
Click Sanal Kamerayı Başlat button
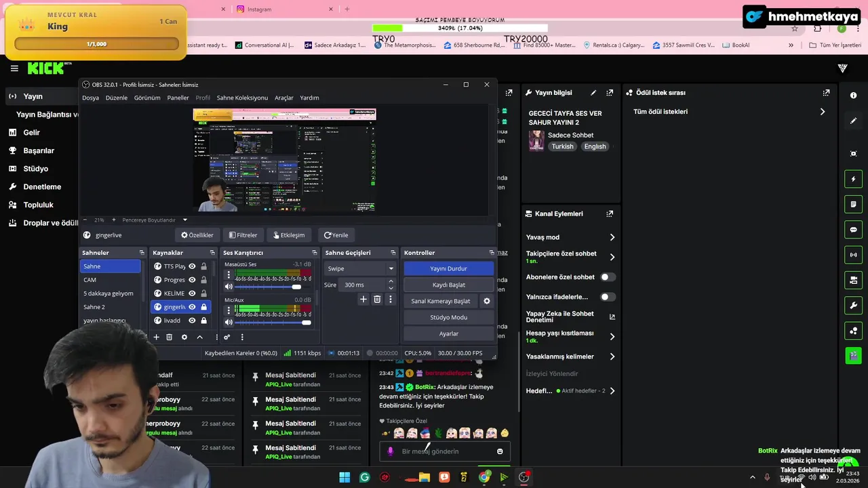click(x=441, y=301)
